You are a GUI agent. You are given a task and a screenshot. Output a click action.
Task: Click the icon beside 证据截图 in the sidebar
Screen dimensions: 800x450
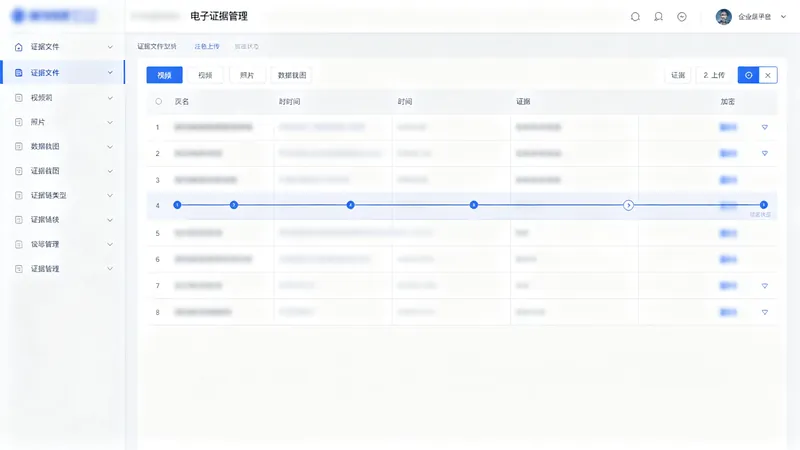coord(19,171)
